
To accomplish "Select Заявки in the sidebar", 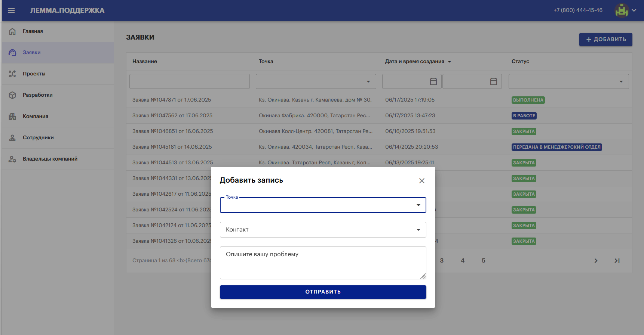I will (x=32, y=53).
